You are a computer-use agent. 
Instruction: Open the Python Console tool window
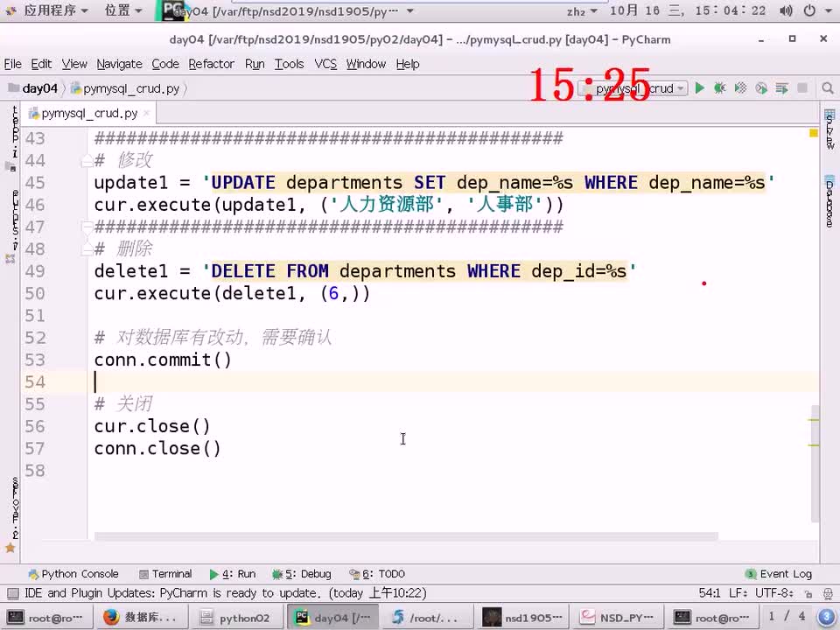tap(73, 574)
